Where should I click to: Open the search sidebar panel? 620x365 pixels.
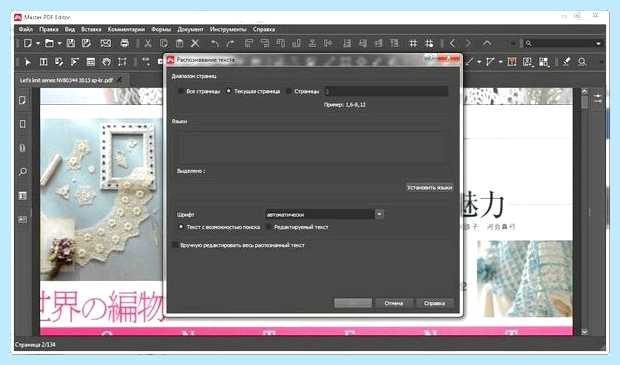pyautogui.click(x=23, y=172)
